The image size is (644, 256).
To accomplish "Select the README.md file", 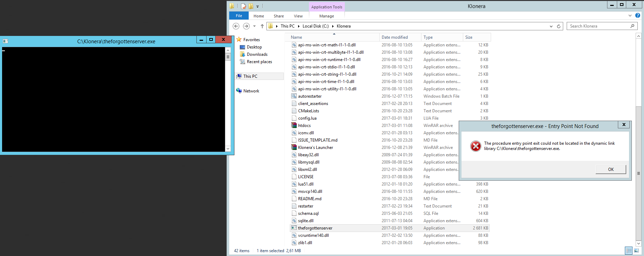I will 310,199.
